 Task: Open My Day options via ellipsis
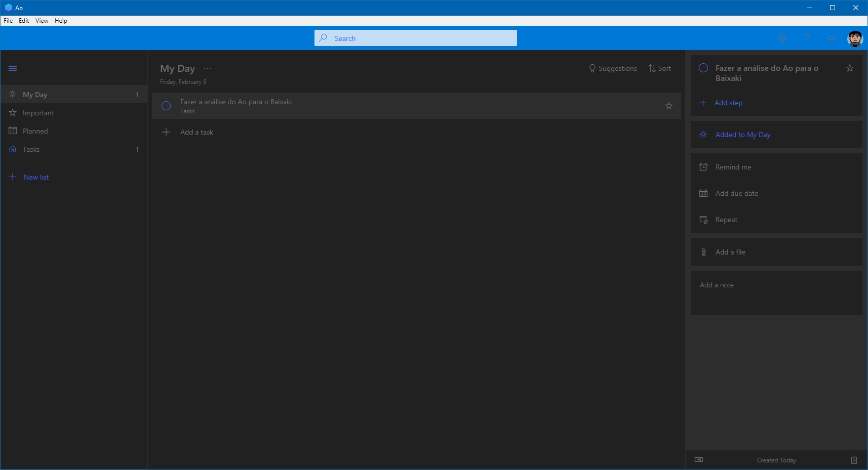point(207,68)
